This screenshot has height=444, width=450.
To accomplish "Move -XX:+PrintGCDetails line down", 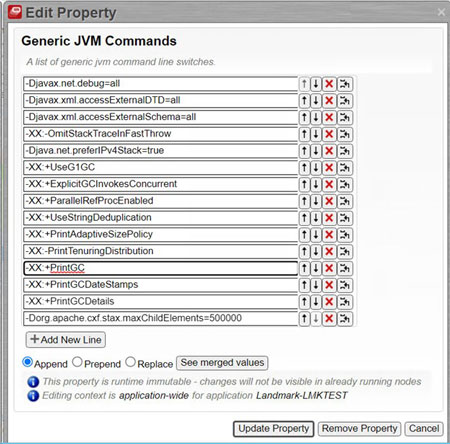I will (315, 302).
